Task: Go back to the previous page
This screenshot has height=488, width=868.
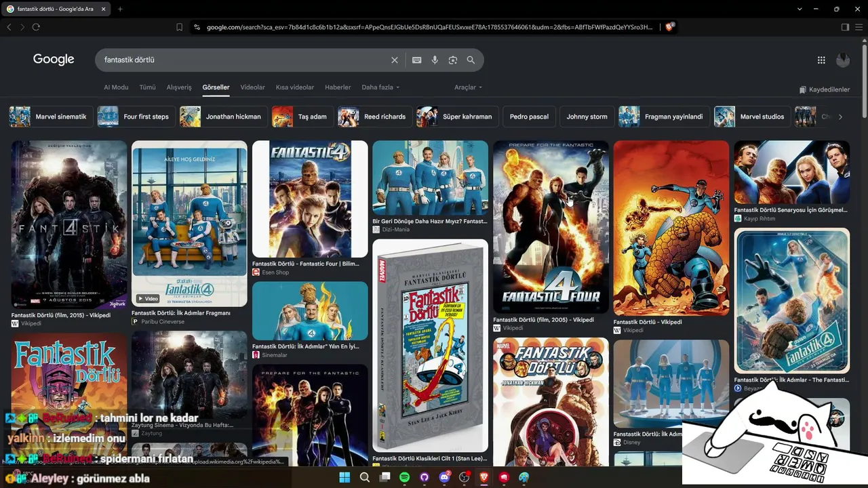Action: pyautogui.click(x=9, y=27)
